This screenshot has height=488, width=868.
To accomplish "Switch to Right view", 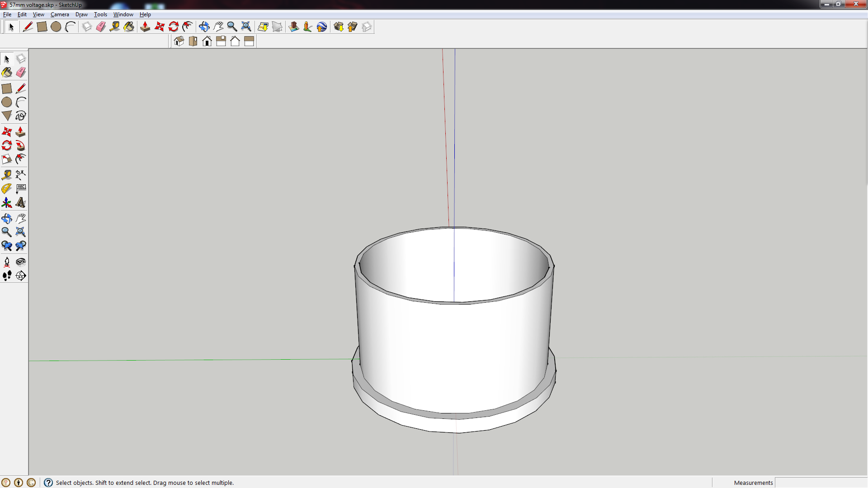I will pyautogui.click(x=221, y=42).
